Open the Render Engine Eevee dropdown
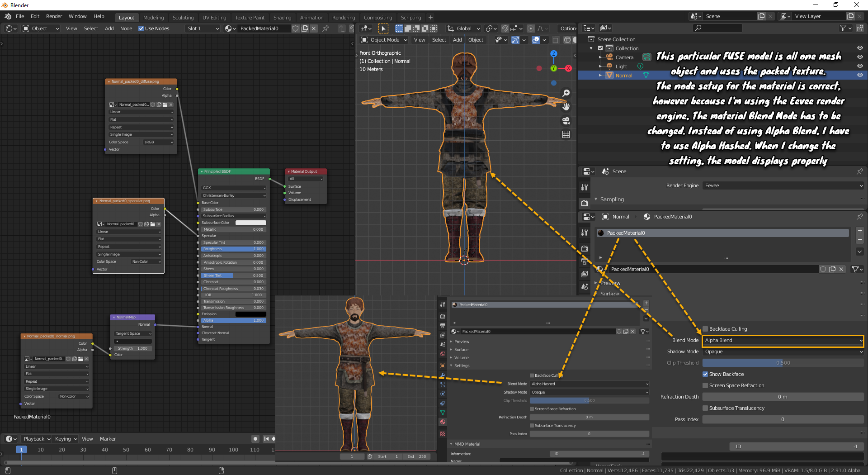This screenshot has width=868, height=475. point(783,185)
